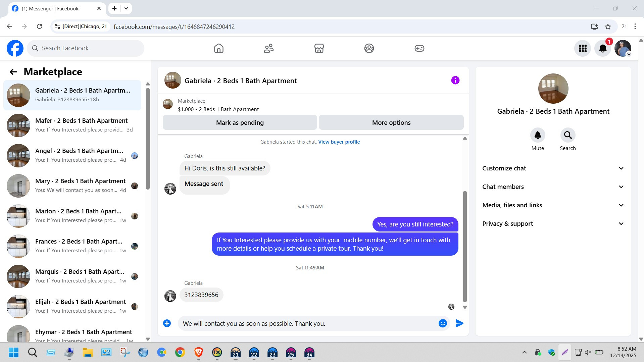The width and height of the screenshot is (644, 362).
Task: Go back from Marketplace chats list
Action: pyautogui.click(x=13, y=72)
